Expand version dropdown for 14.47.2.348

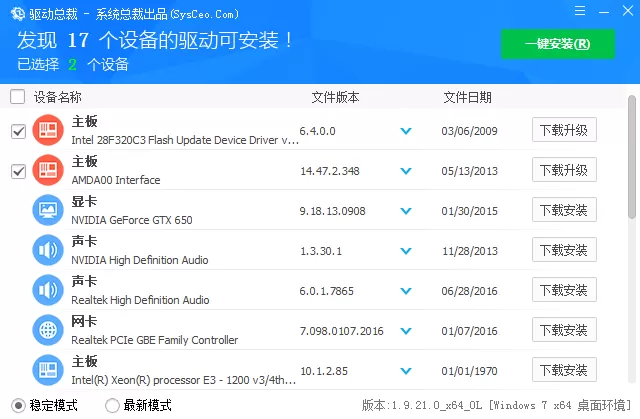406,171
